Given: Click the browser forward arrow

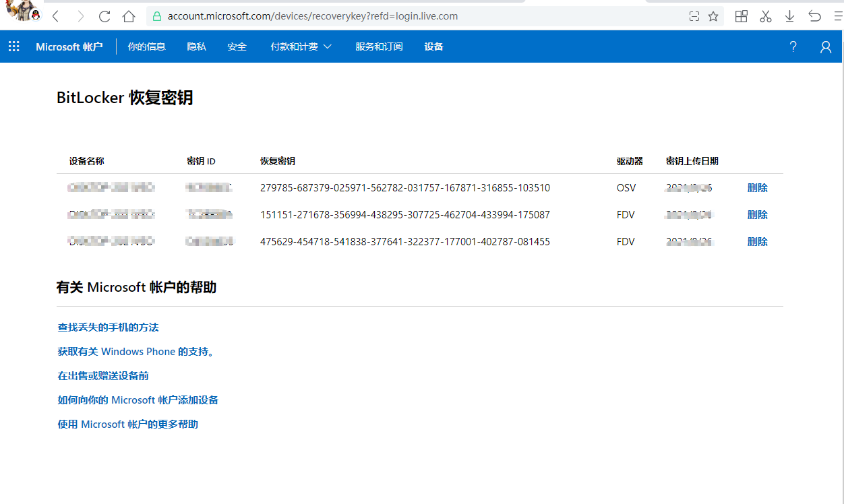Looking at the screenshot, I should coord(80,16).
